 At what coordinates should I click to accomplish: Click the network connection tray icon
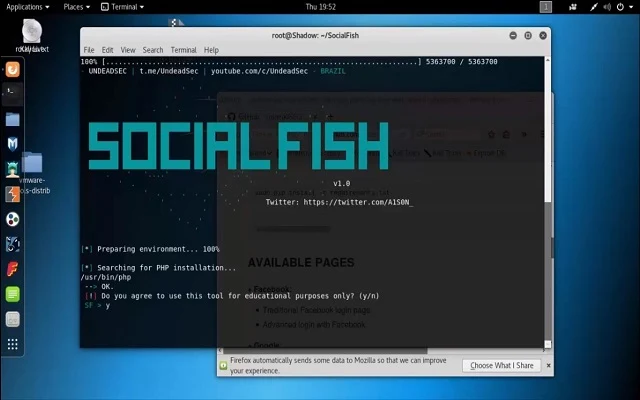click(x=593, y=7)
